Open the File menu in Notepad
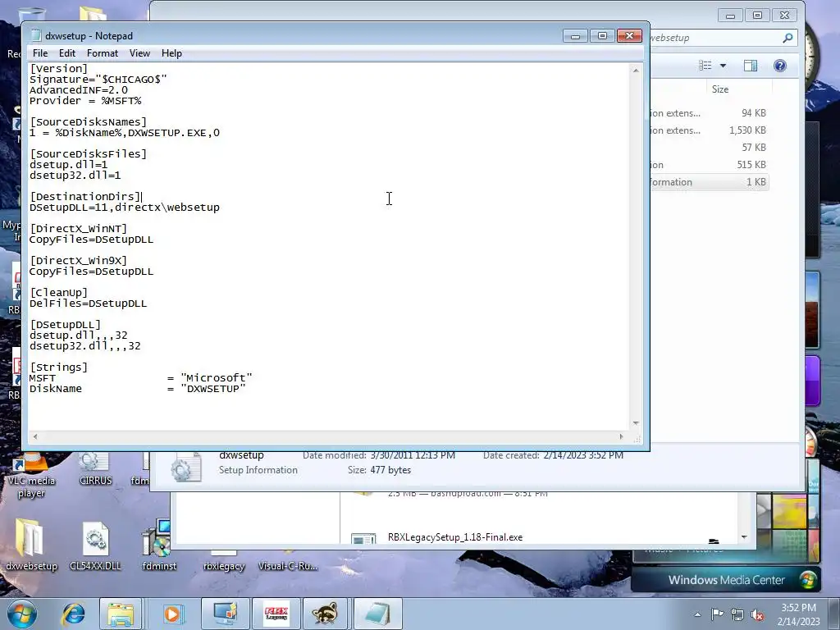Image resolution: width=840 pixels, height=630 pixels. [39, 53]
